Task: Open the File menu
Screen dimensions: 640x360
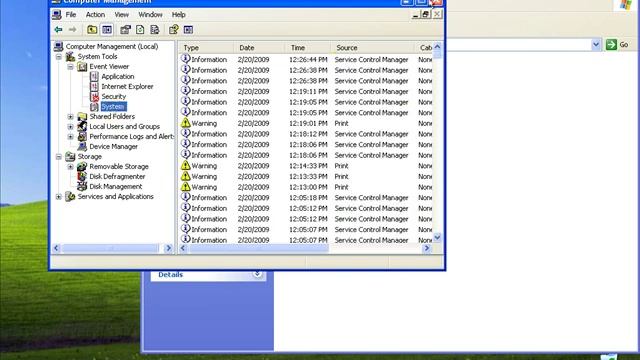Action: pyautogui.click(x=71, y=15)
